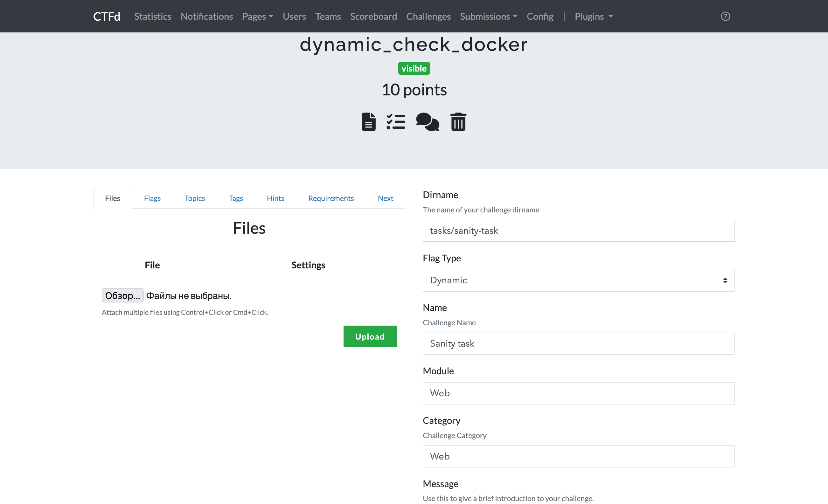Click the help question mark icon
The height and width of the screenshot is (504, 828).
(725, 16)
